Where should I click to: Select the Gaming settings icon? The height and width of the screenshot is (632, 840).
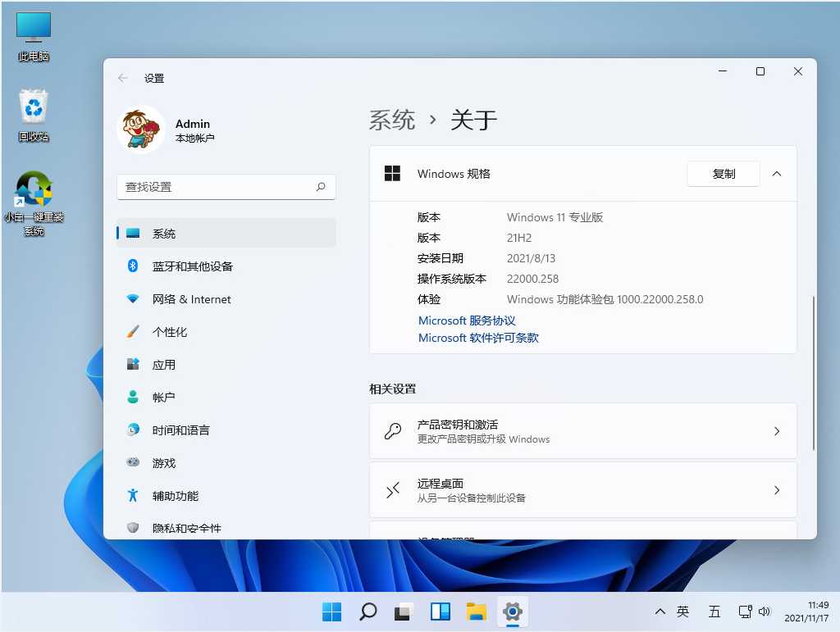tap(133, 462)
